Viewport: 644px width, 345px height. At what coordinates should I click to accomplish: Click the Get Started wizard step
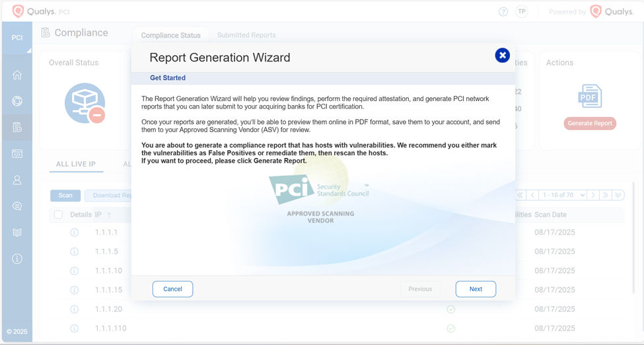coord(168,78)
